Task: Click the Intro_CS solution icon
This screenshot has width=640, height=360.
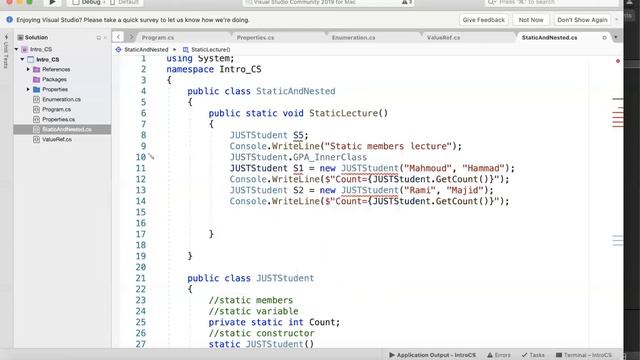Action: pos(24,49)
